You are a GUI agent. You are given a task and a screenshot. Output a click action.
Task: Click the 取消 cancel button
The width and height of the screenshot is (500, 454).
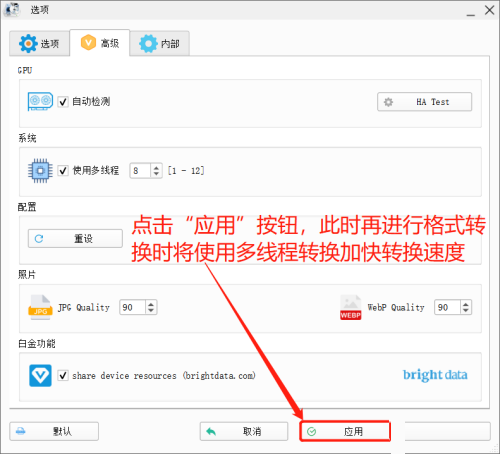click(244, 431)
